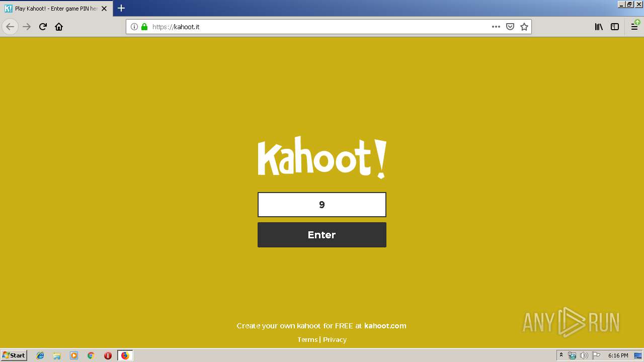Click the address bar URL kahoot.it
Screen dimensions: 644x362
(x=176, y=27)
